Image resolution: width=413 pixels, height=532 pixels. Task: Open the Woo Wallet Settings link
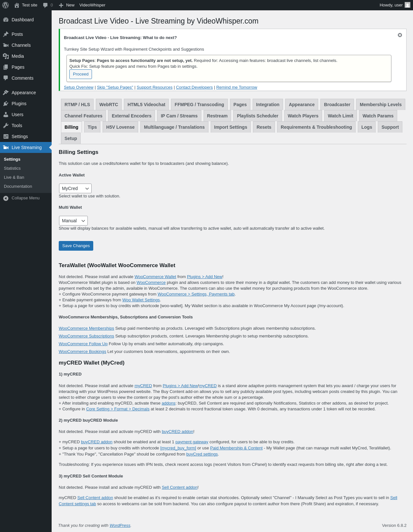[x=141, y=300]
